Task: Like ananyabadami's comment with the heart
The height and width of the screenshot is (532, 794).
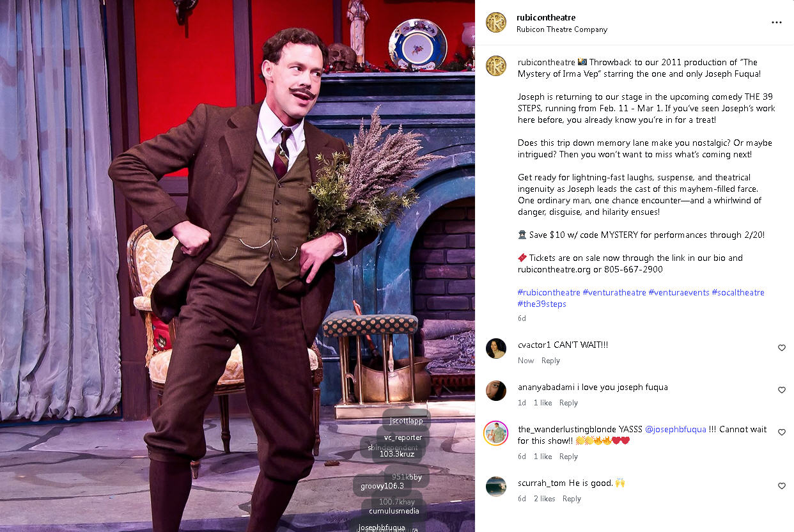Action: pyautogui.click(x=781, y=390)
